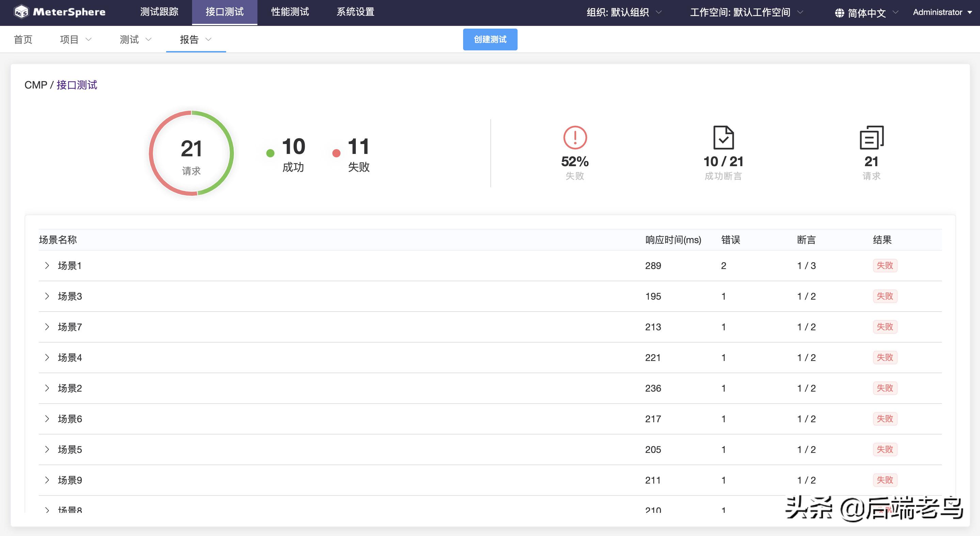Go to the 首页 tab
The width and height of the screenshot is (980, 536).
(x=23, y=39)
